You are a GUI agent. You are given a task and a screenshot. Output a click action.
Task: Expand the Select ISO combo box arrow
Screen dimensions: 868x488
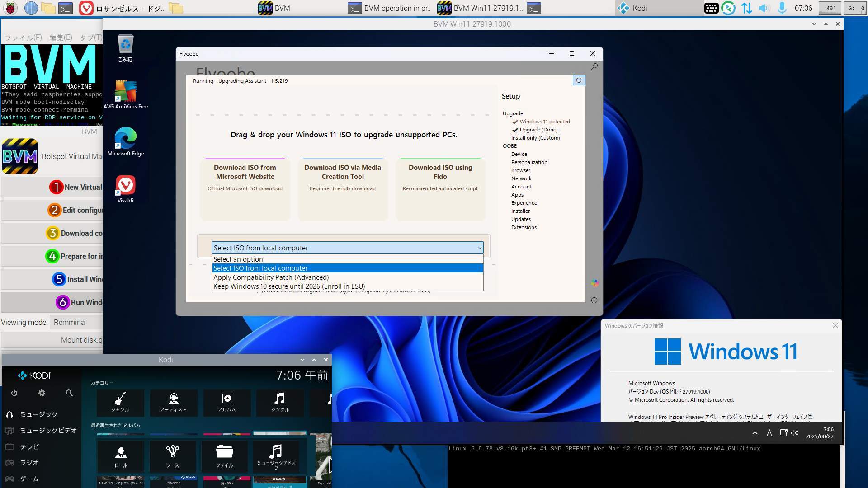(479, 248)
